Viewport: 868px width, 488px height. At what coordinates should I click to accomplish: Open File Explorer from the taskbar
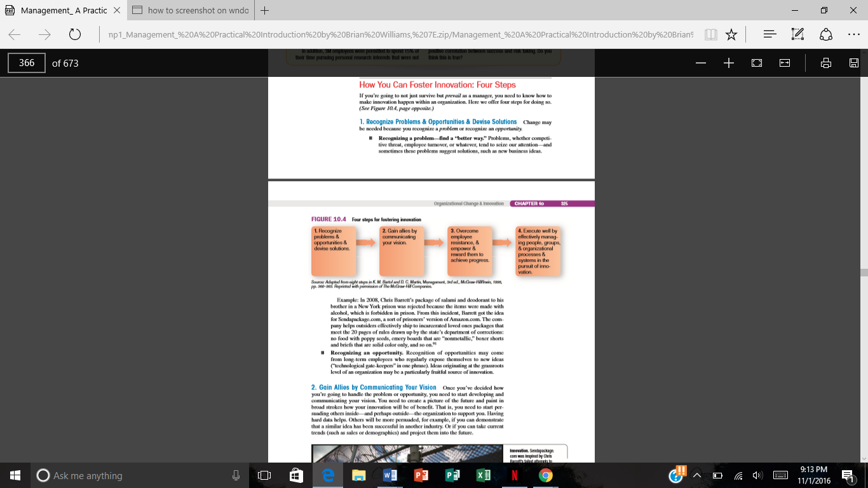359,475
